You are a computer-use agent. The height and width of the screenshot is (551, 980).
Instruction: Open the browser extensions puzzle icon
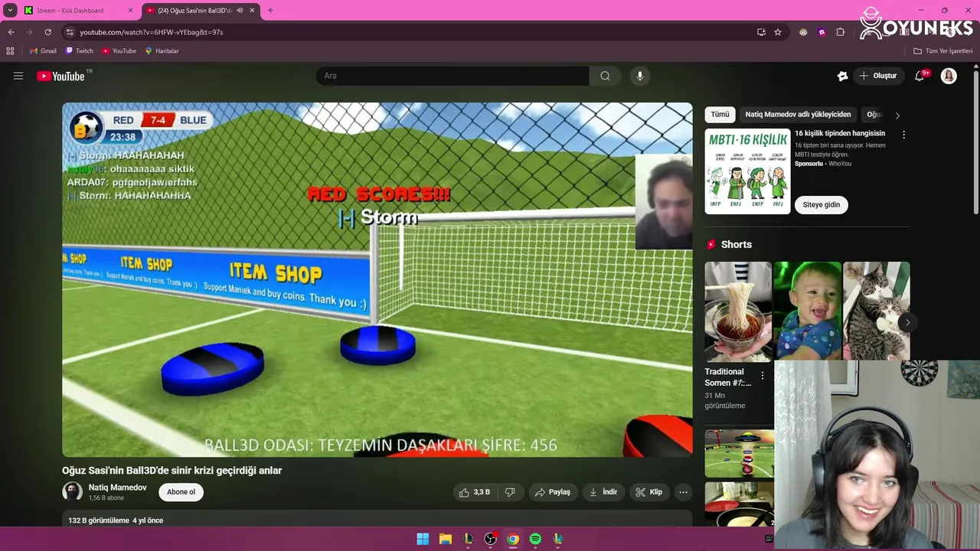click(x=841, y=32)
